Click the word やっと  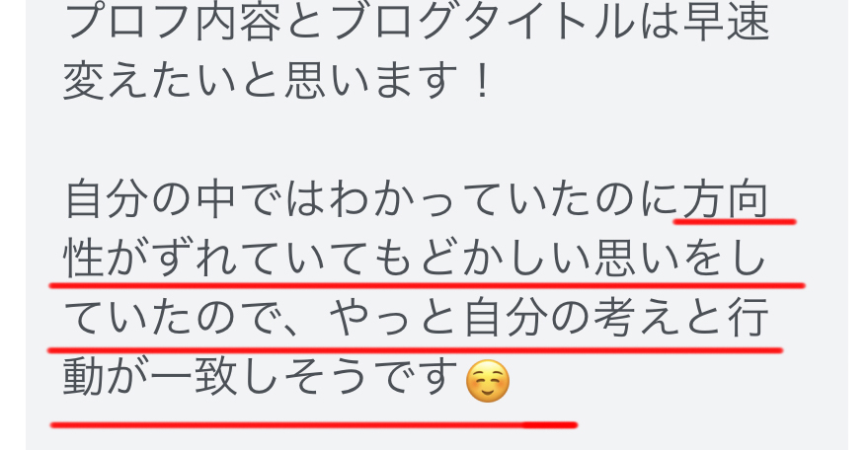click(x=395, y=319)
